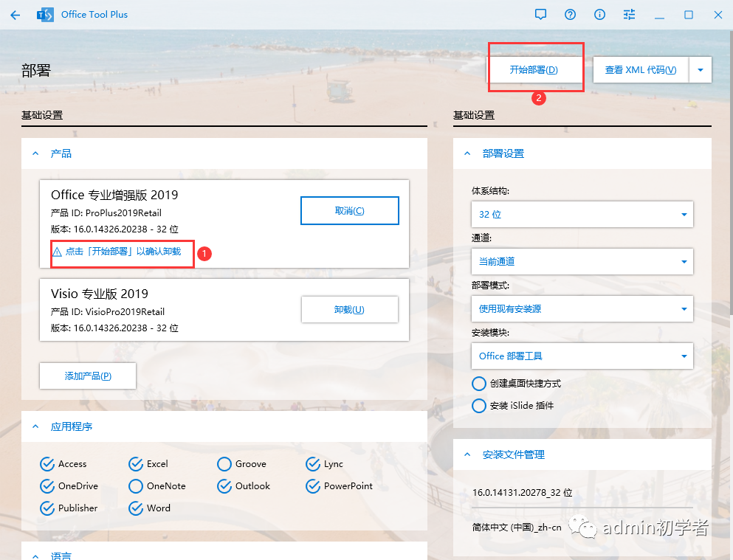This screenshot has width=733, height=560.
Task: Open the about info icon
Action: (599, 15)
